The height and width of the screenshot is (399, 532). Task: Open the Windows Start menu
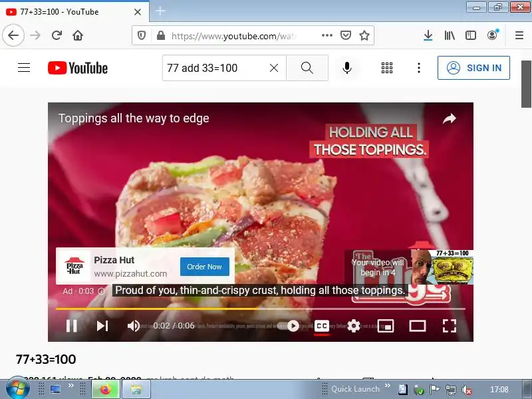tap(17, 389)
